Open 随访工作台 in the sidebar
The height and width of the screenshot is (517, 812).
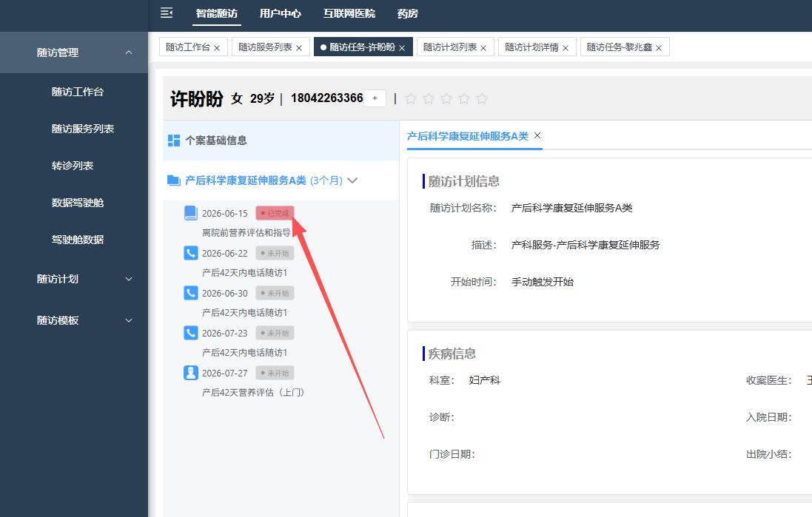(x=78, y=92)
